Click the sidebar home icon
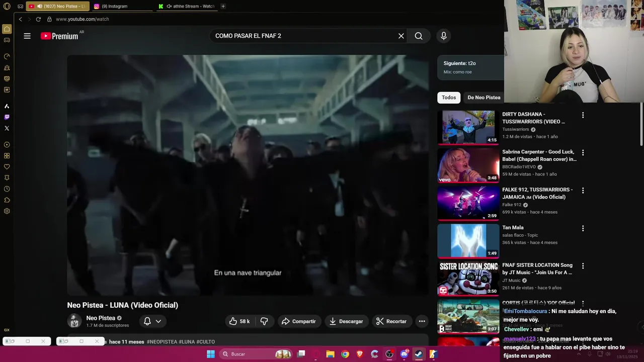This screenshot has width=644, height=362. point(7,29)
